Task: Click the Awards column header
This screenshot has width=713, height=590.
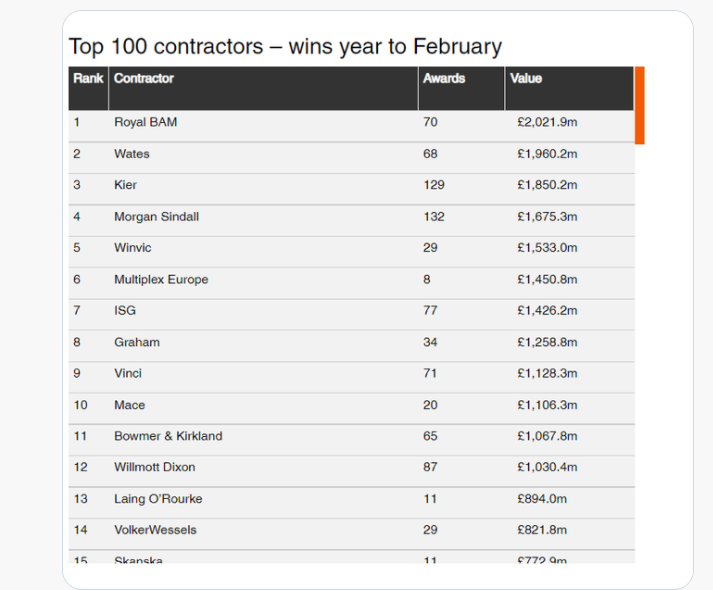Action: tap(444, 78)
